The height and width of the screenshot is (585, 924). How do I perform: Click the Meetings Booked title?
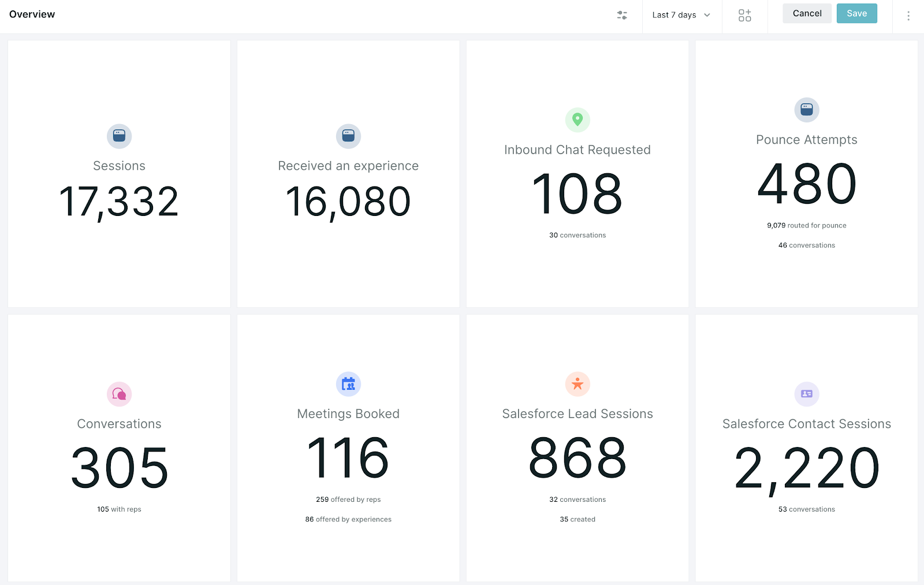(348, 414)
